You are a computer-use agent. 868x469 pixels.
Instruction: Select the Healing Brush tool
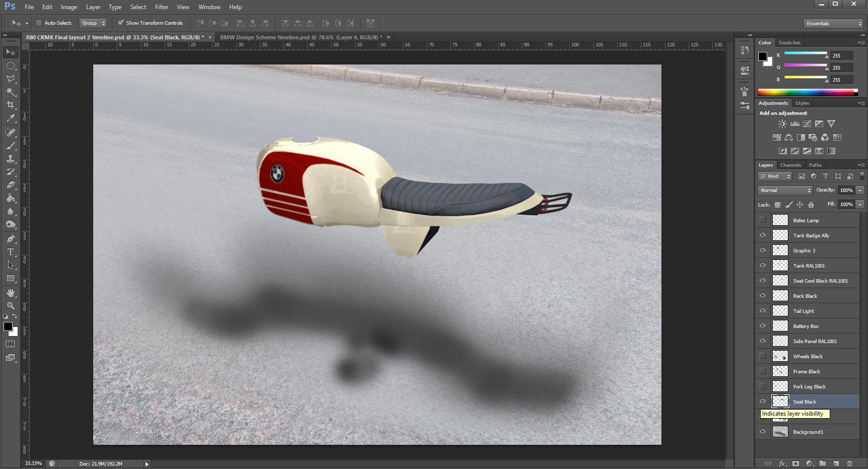pyautogui.click(x=11, y=132)
